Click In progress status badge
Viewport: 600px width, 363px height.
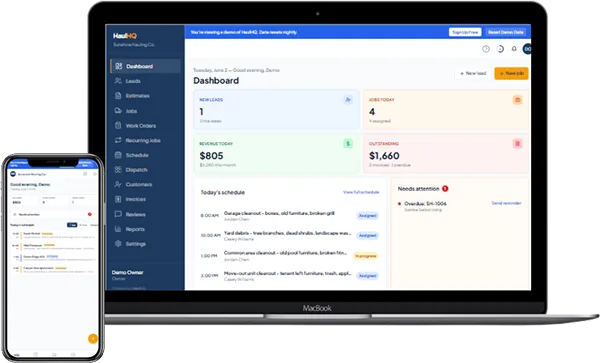click(x=365, y=256)
